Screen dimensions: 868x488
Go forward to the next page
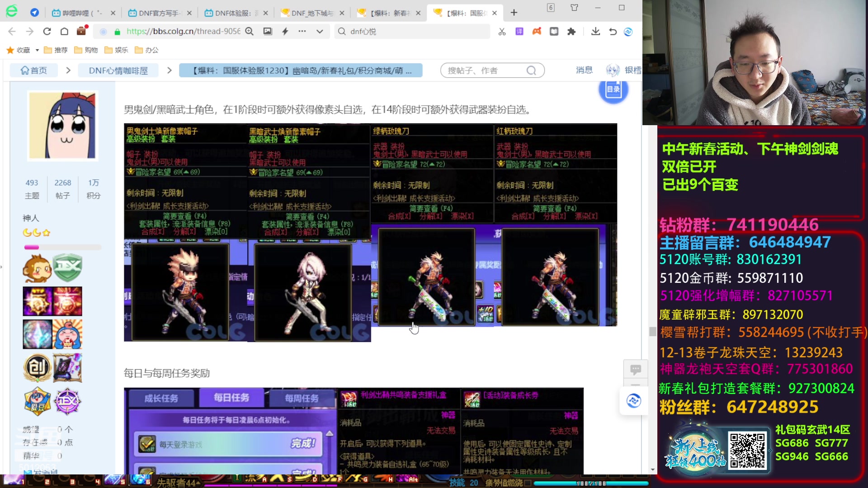pyautogui.click(x=29, y=31)
